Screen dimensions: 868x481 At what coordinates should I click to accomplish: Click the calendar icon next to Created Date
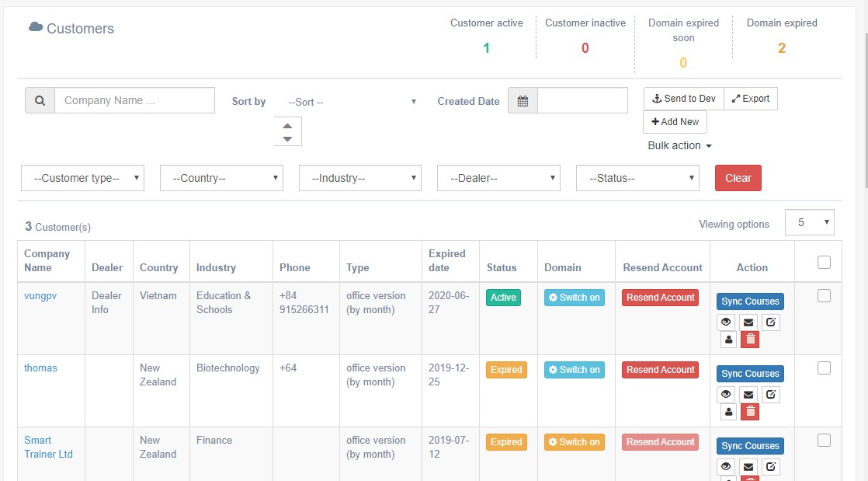(x=523, y=100)
